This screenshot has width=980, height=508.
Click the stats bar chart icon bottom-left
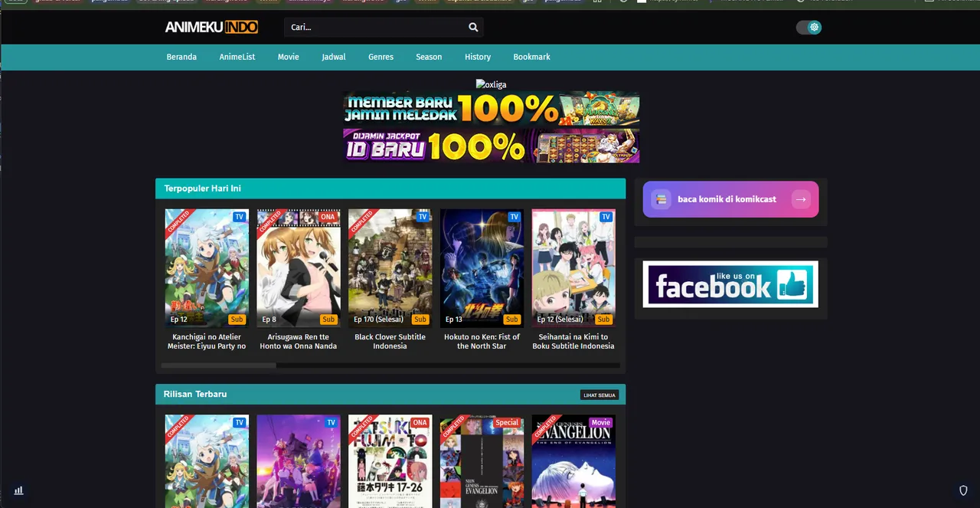point(18,490)
